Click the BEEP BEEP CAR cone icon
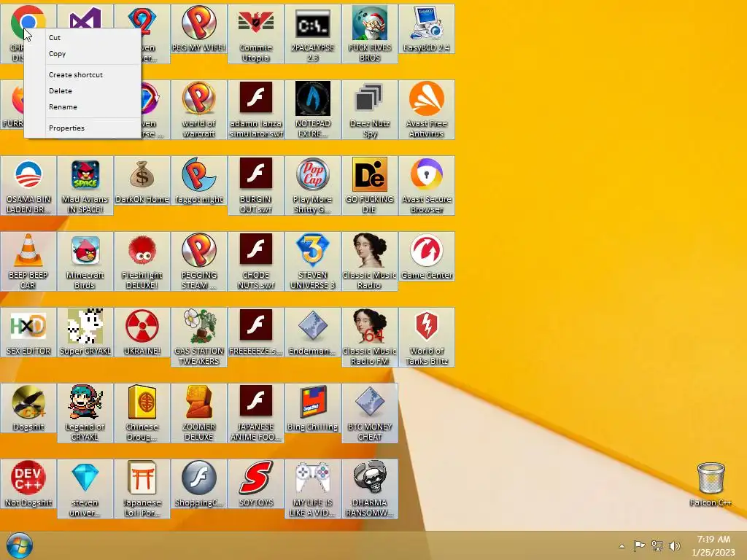 (28, 261)
